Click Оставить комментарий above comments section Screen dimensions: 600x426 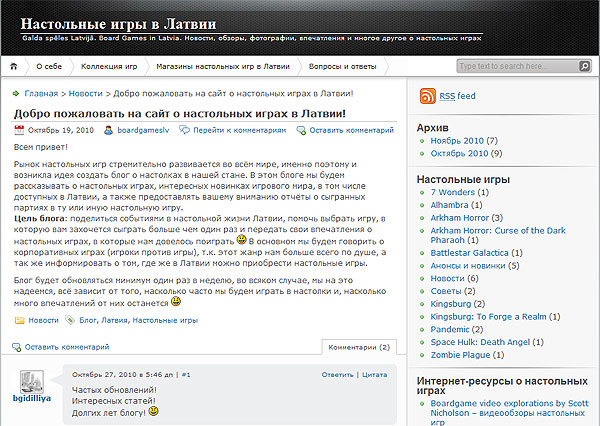coord(67,347)
